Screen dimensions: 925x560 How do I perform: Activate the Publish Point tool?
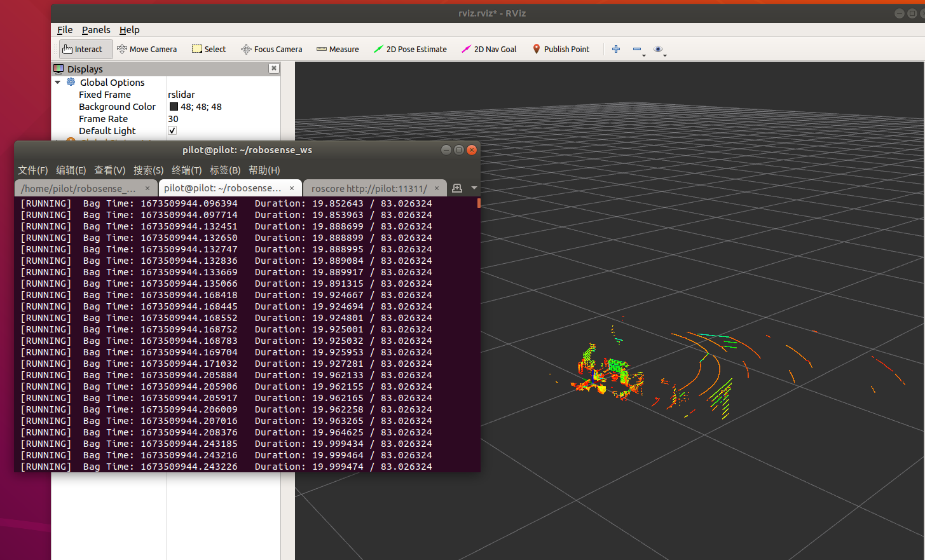point(561,49)
